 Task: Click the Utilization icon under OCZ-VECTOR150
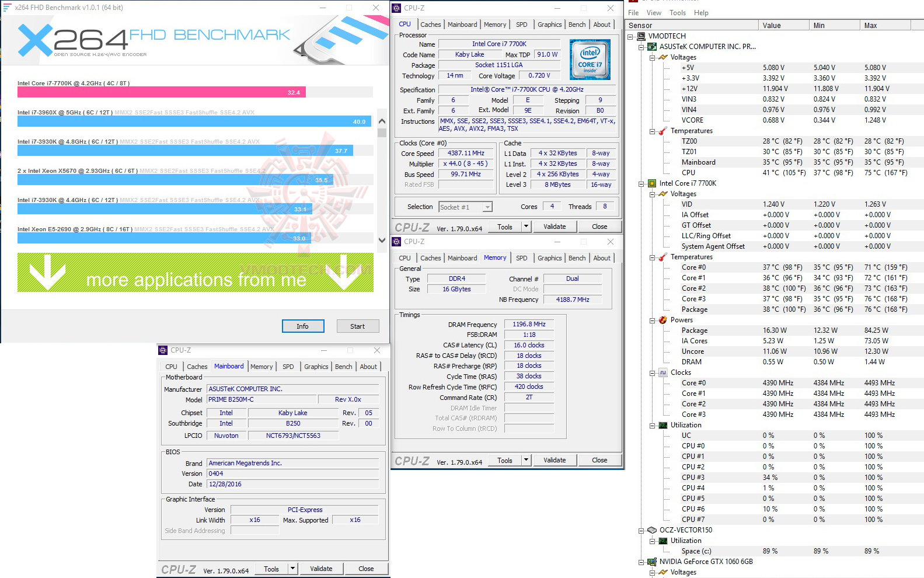(x=663, y=541)
